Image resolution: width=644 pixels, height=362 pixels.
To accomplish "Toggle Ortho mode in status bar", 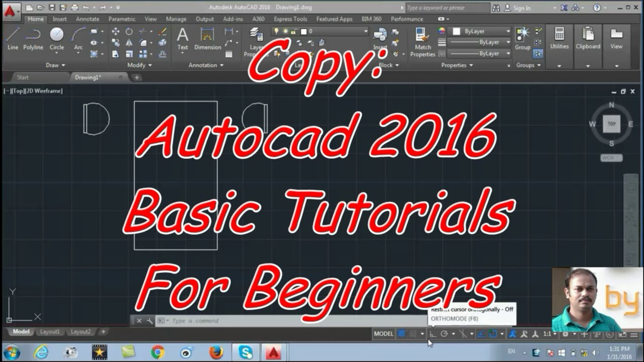I will 433,334.
